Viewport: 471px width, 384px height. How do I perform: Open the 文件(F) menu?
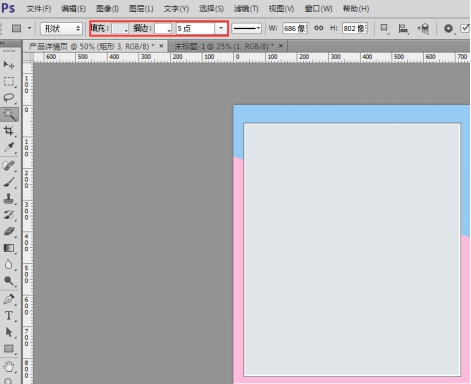point(39,9)
